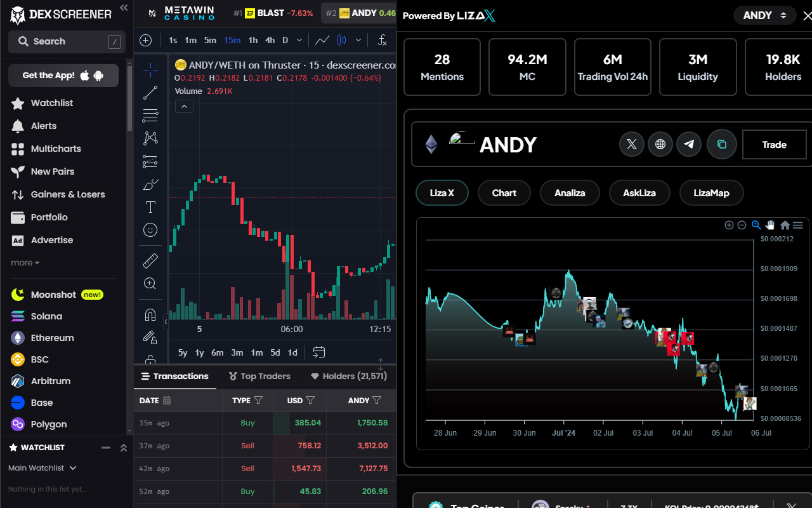Toggle magnet mode in chart toolbar
Viewport: 812px width, 508px height.
(x=150, y=314)
